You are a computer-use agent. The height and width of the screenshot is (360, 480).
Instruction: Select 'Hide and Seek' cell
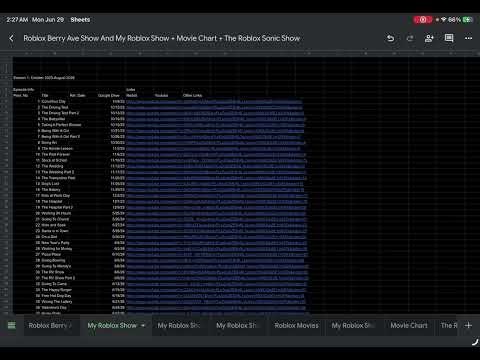point(53,225)
